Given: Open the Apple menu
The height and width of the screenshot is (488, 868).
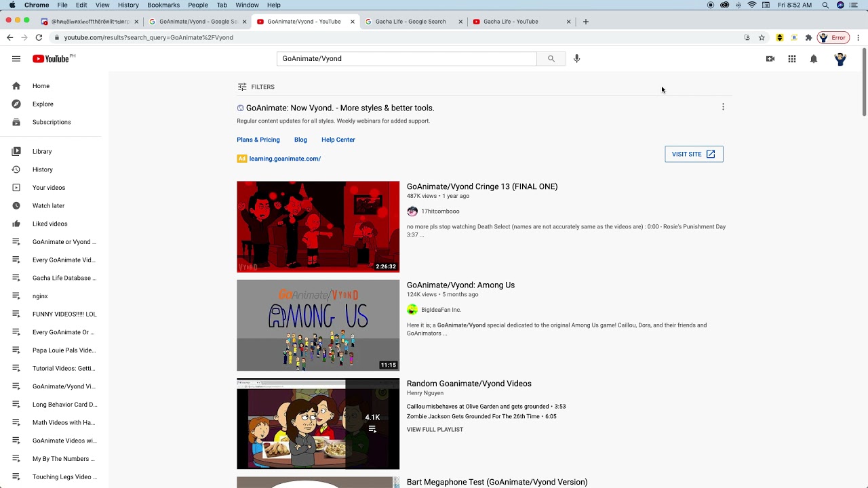Looking at the screenshot, I should (x=12, y=5).
